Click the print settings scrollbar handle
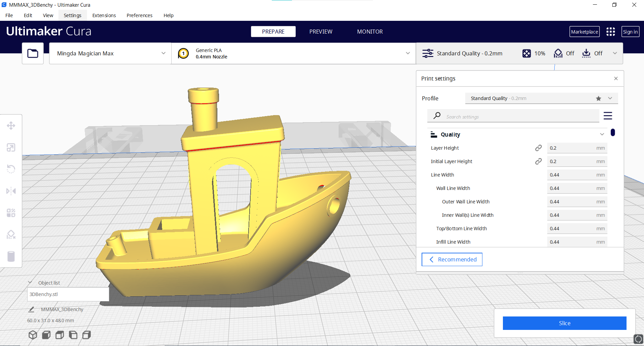 click(613, 133)
